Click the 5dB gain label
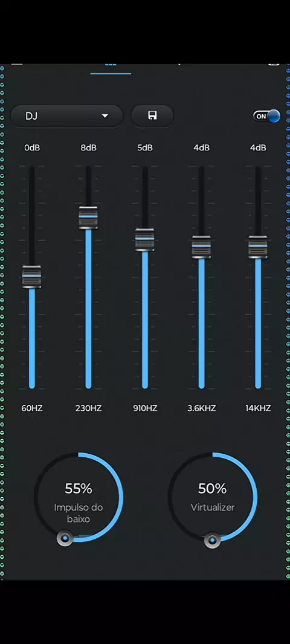 tap(145, 148)
